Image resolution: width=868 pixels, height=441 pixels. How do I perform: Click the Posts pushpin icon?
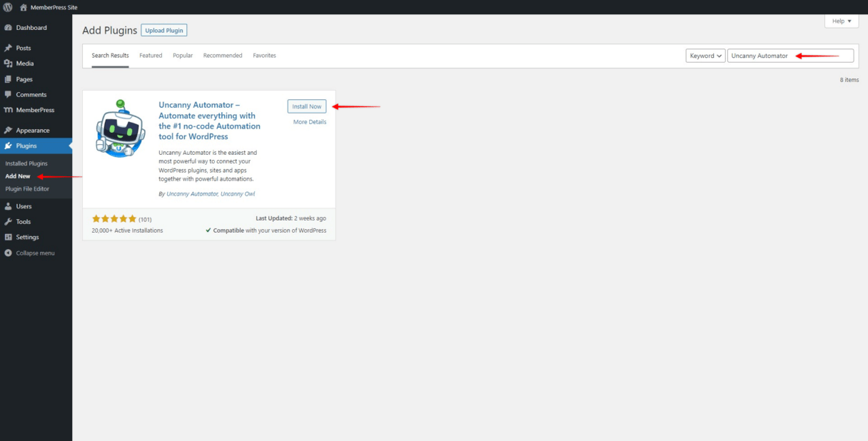[8, 48]
